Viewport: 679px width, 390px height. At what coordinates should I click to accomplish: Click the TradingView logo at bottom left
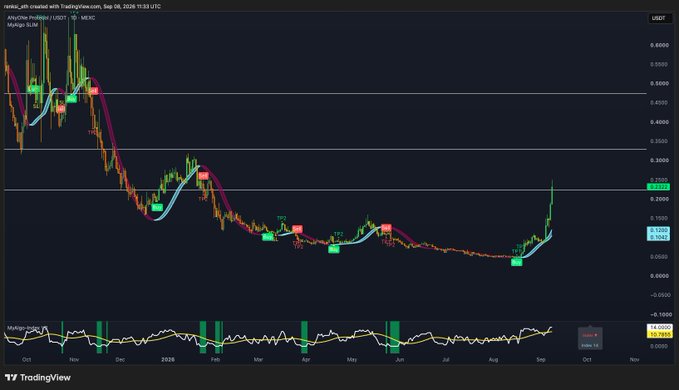coord(38,377)
